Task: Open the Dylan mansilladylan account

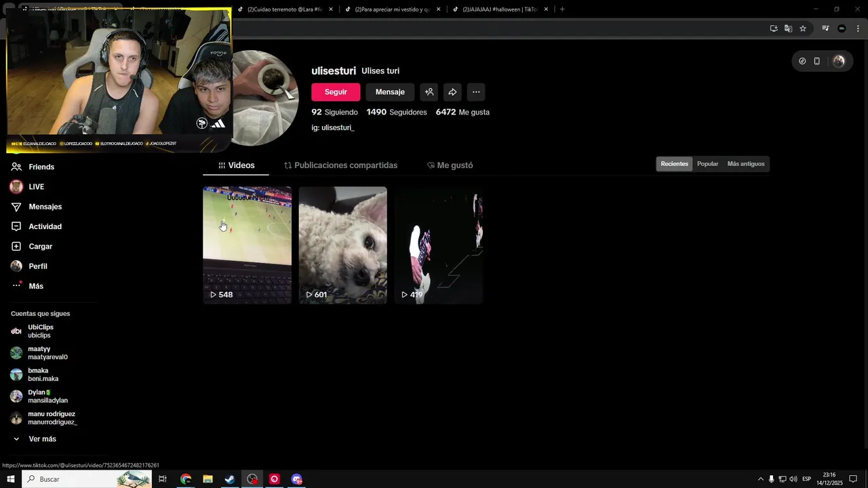Action: coord(41,396)
